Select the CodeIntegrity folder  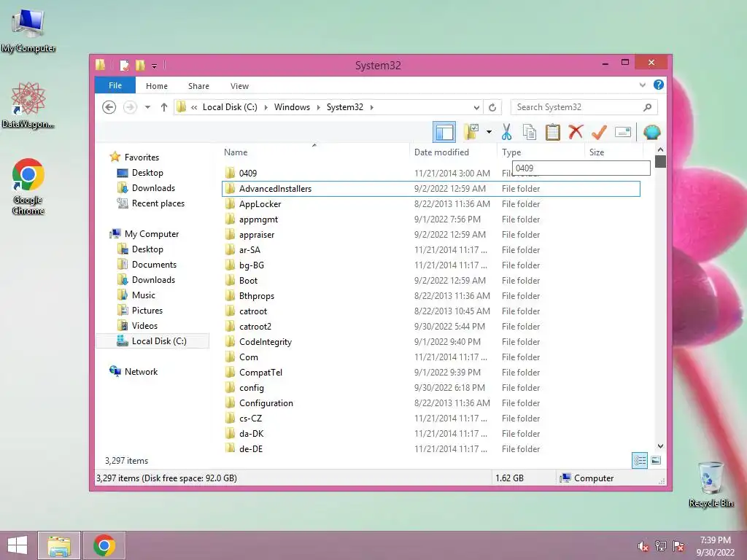pos(430,341)
